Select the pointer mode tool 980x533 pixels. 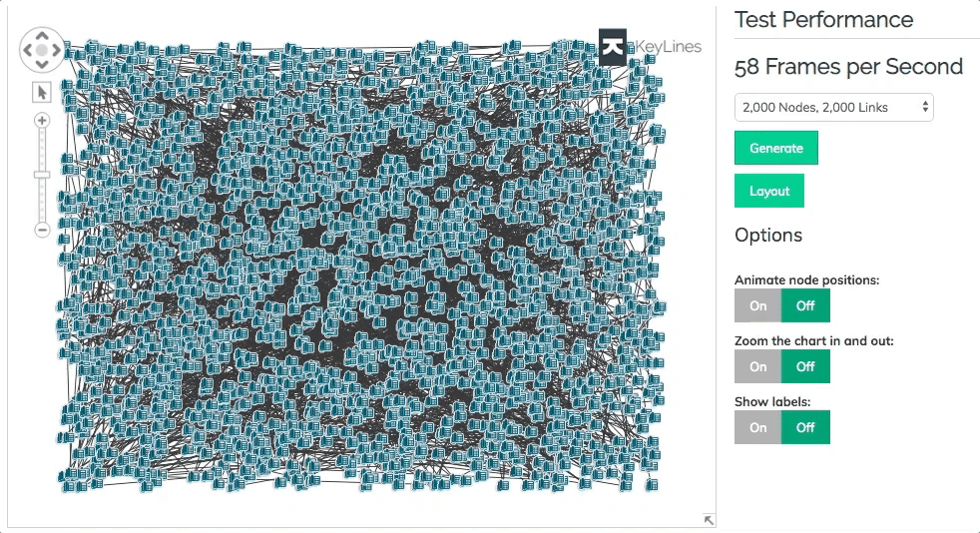coord(42,93)
